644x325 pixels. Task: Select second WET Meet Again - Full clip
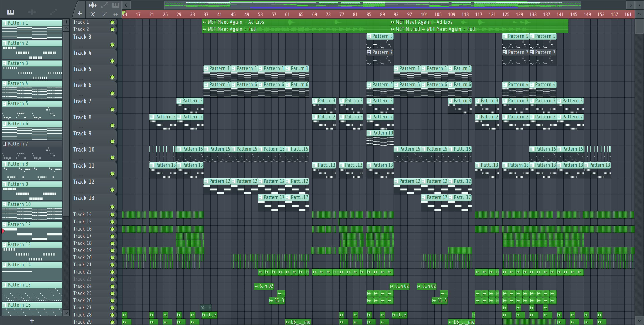494,29
